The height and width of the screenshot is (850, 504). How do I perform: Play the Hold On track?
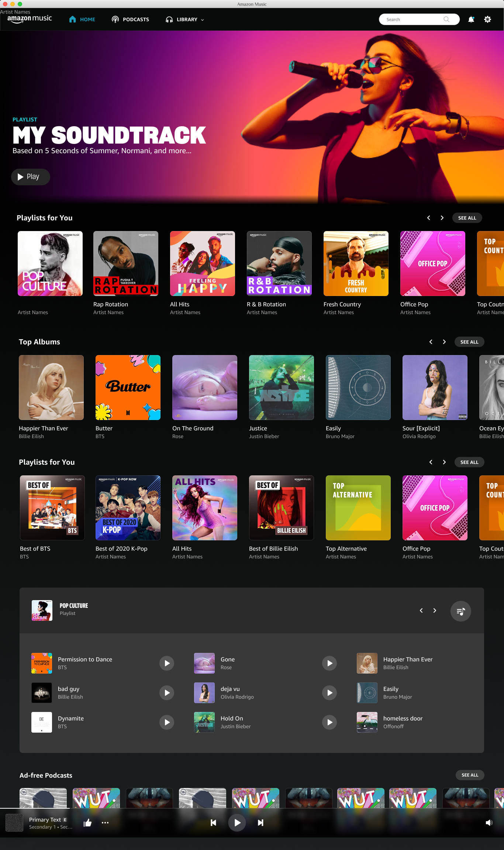click(x=329, y=722)
